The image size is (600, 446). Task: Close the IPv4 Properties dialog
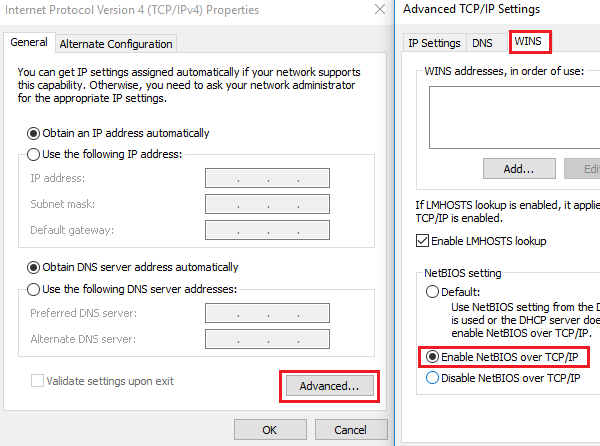[x=380, y=9]
